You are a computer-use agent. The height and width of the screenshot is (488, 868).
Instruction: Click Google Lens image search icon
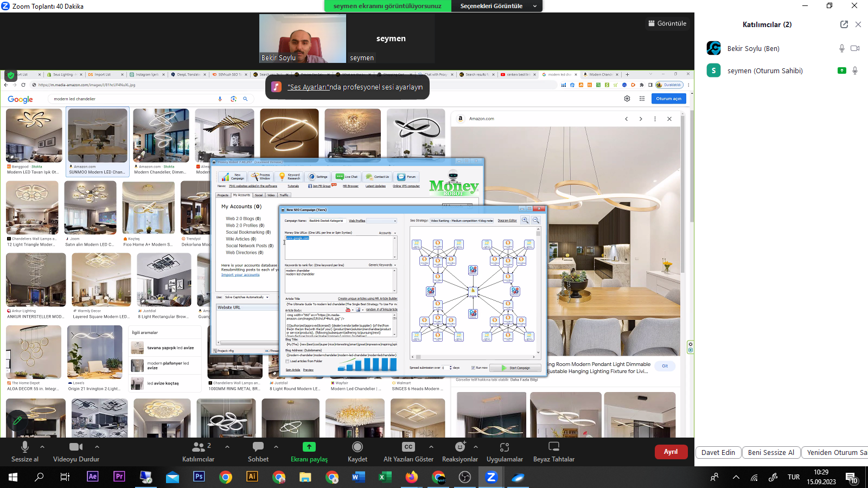233,99
